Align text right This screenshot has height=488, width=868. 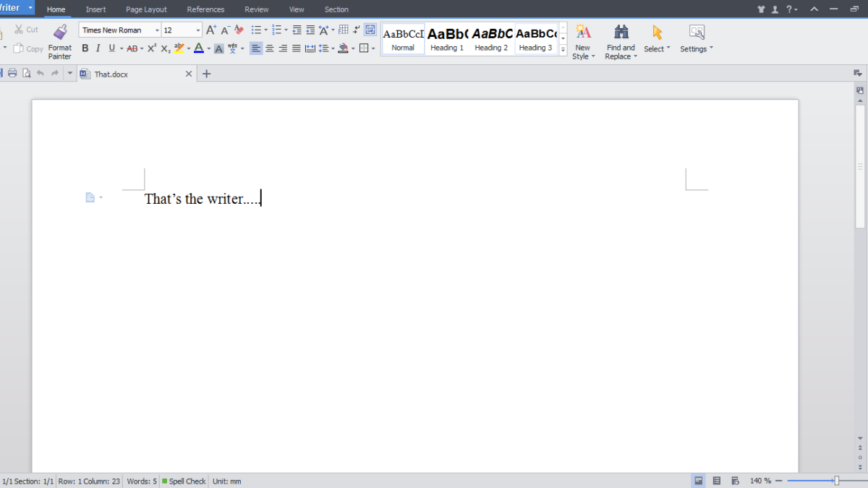(x=283, y=48)
